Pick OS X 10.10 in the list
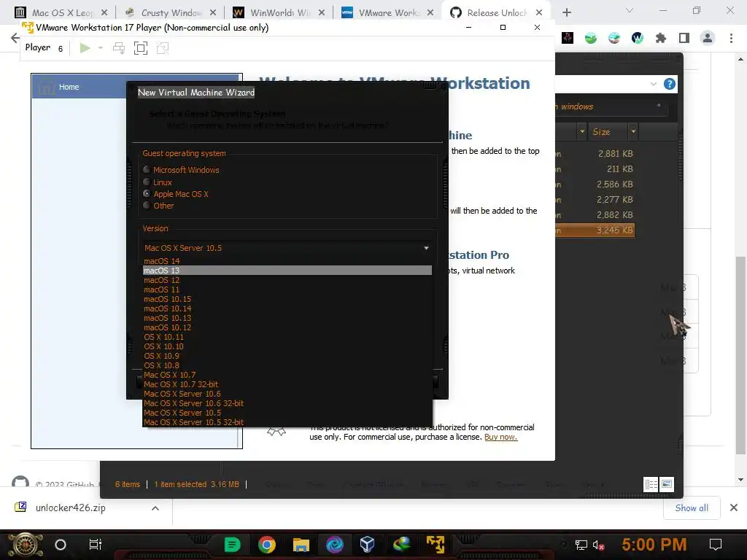The image size is (747, 560). tap(287, 346)
